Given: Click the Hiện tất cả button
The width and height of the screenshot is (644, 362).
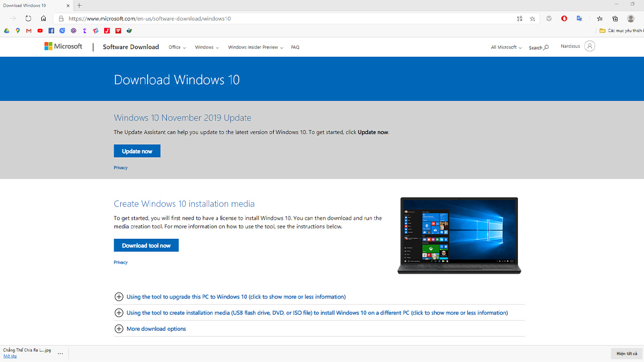Looking at the screenshot, I should pyautogui.click(x=626, y=353).
